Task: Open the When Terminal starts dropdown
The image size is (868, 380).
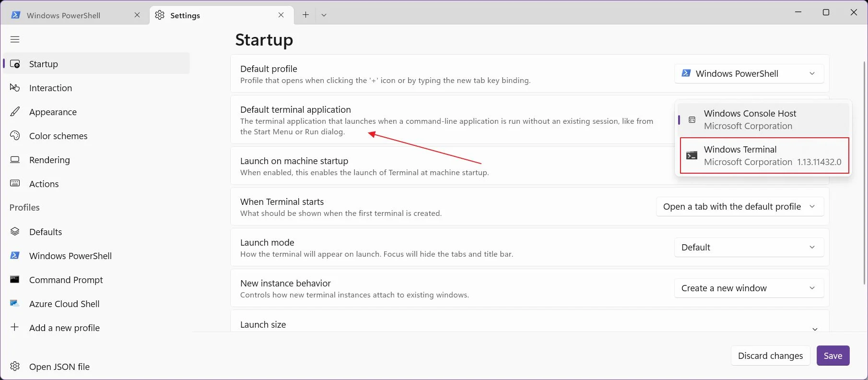Action: (x=740, y=206)
